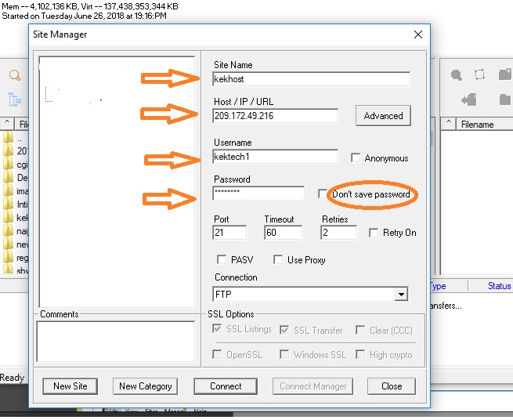513x420 pixels.
Task: Click the left-pointing arrow icon in right toolbar
Action: pyautogui.click(x=469, y=100)
